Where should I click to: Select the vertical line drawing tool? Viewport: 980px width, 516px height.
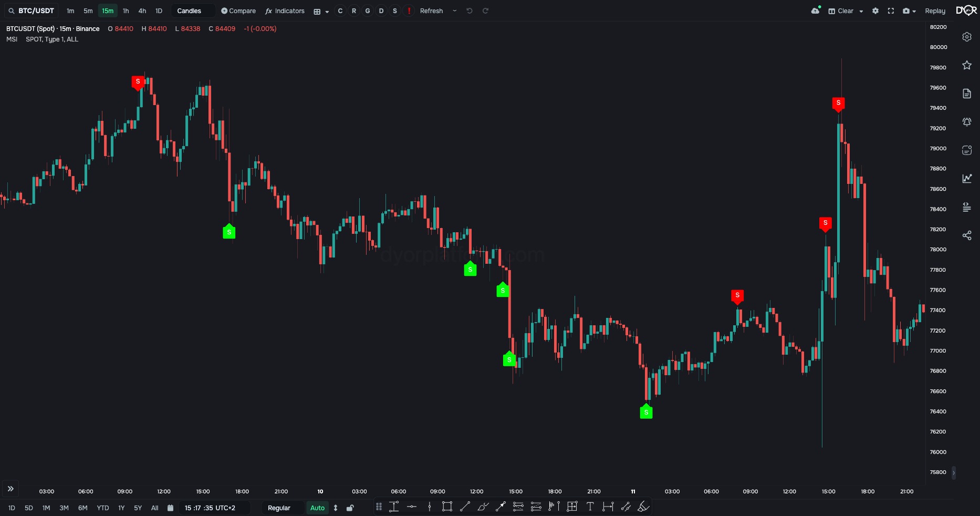click(430, 507)
